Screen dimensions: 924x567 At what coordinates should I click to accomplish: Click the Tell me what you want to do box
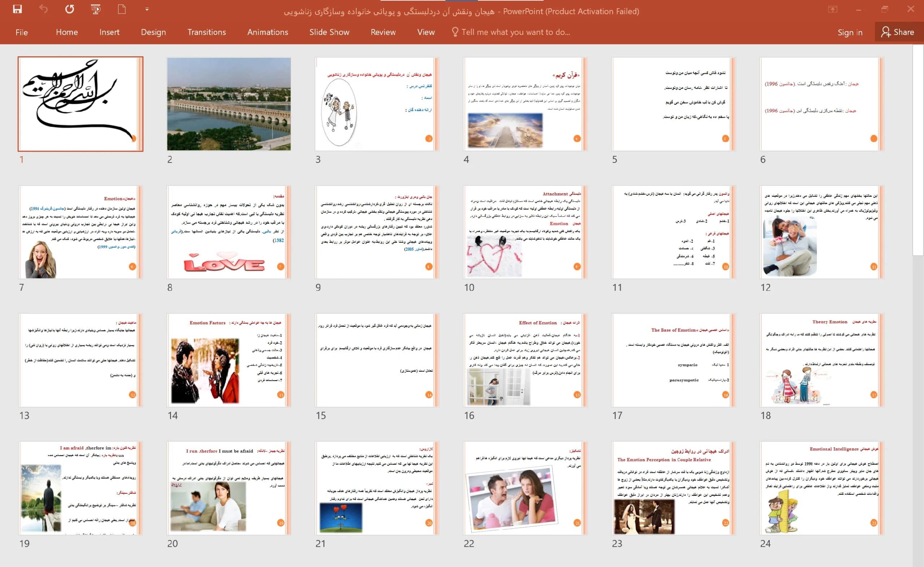tap(516, 32)
